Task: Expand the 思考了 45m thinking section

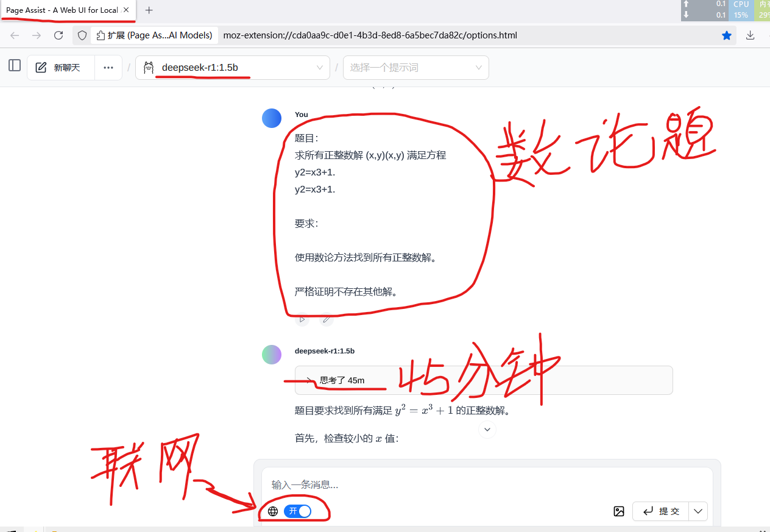Action: (484, 380)
